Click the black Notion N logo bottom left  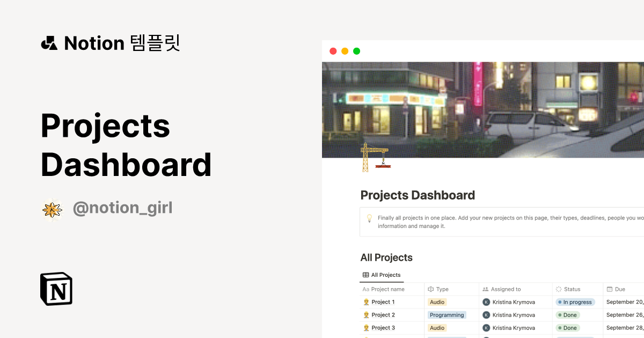coord(56,289)
